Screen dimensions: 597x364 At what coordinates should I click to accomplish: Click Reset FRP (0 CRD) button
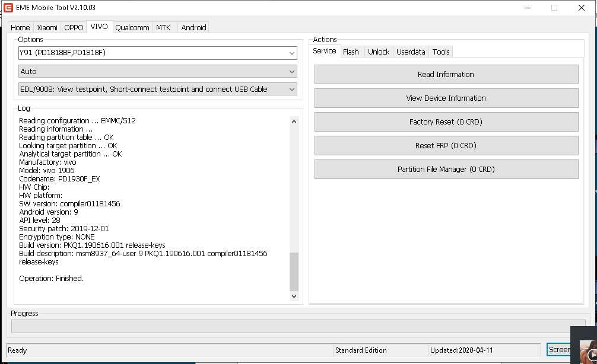pos(446,146)
